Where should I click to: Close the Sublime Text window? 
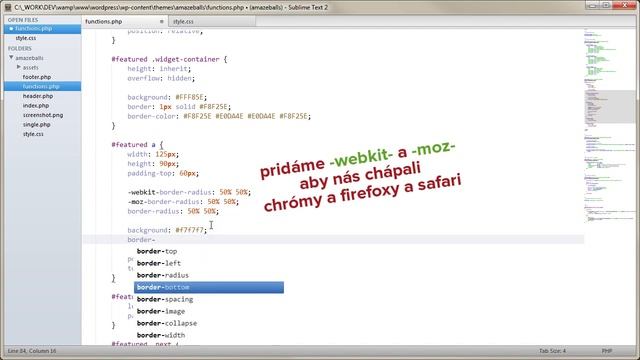coord(625,5)
